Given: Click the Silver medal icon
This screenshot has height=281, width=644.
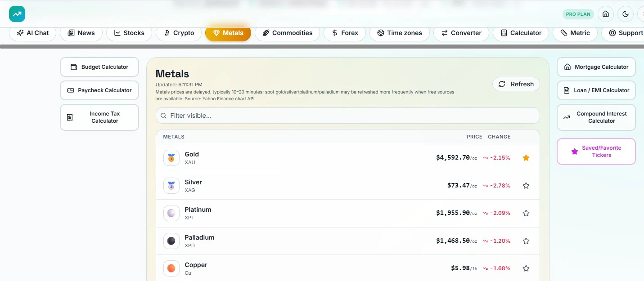Looking at the screenshot, I should (x=171, y=186).
